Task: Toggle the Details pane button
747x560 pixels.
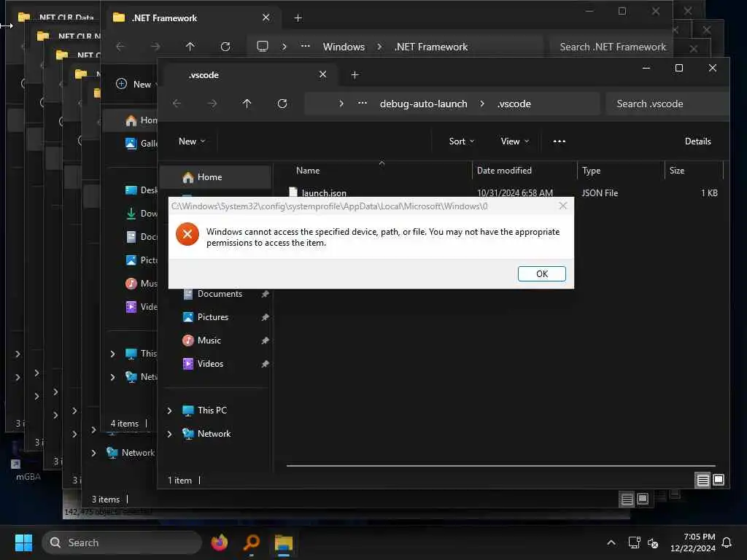Action: (x=697, y=141)
